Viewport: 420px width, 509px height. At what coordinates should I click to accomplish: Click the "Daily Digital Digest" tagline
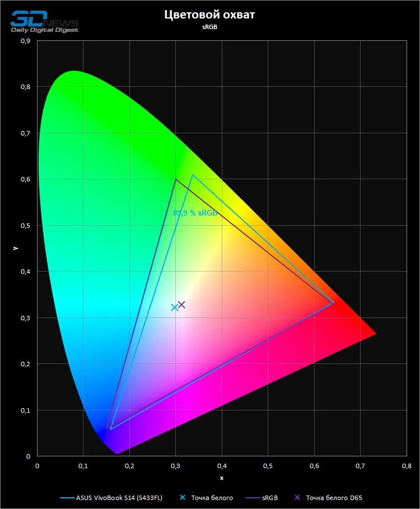[x=44, y=30]
